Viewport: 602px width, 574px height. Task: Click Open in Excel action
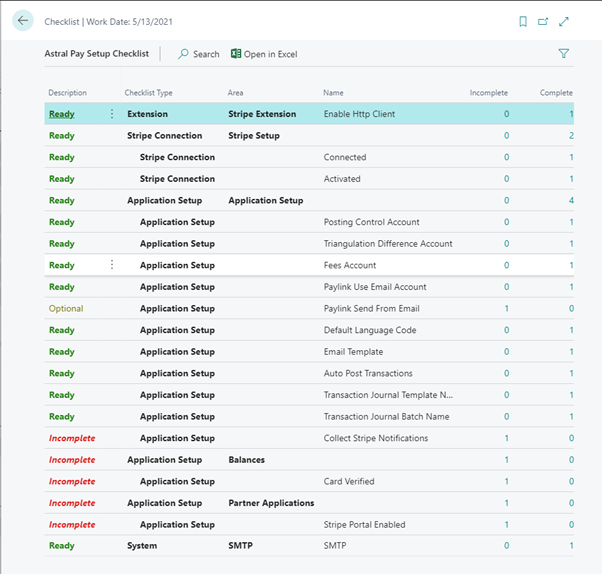click(x=270, y=54)
